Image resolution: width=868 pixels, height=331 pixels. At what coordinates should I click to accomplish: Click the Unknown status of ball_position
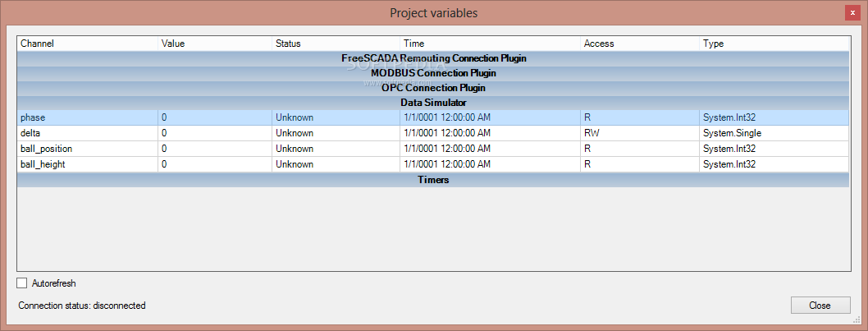[336, 149]
